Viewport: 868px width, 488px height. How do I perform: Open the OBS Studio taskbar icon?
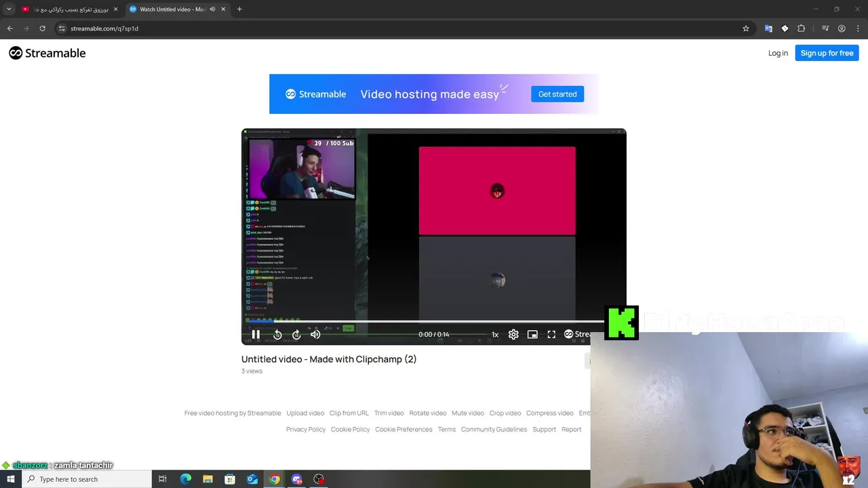(319, 479)
